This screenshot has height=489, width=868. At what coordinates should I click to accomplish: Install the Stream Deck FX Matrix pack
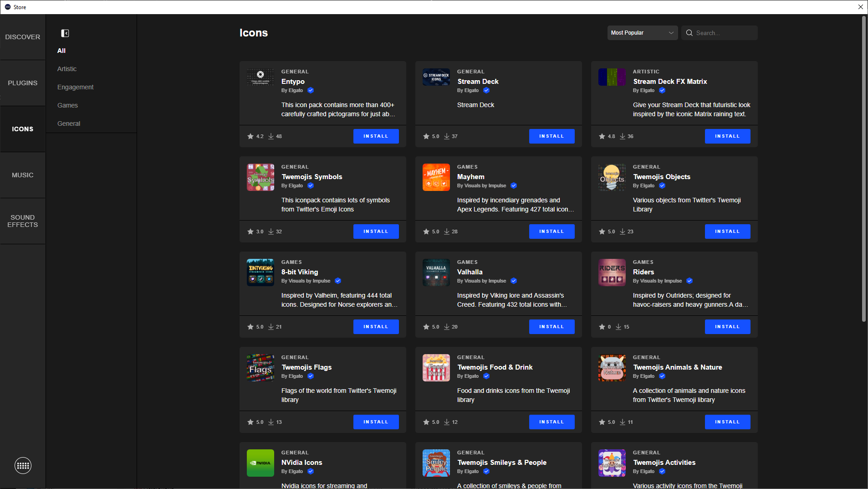tap(728, 136)
